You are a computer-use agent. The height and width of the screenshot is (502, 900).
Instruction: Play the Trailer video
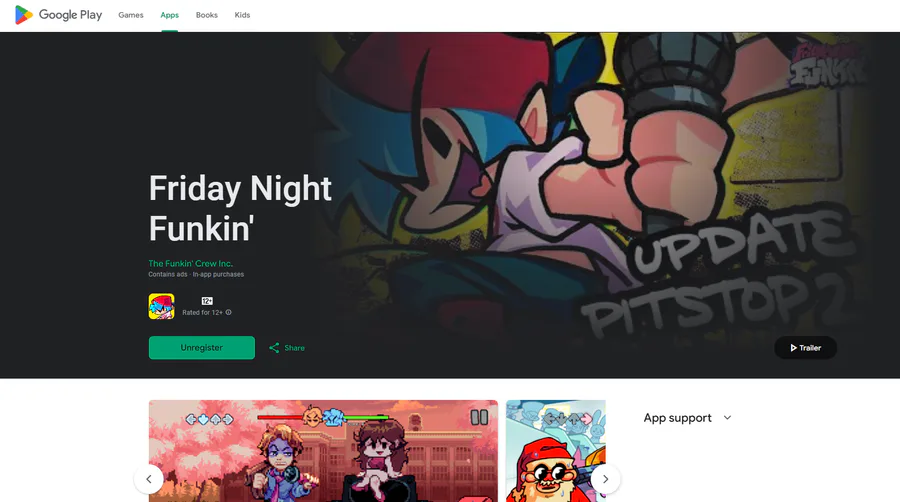coord(805,348)
